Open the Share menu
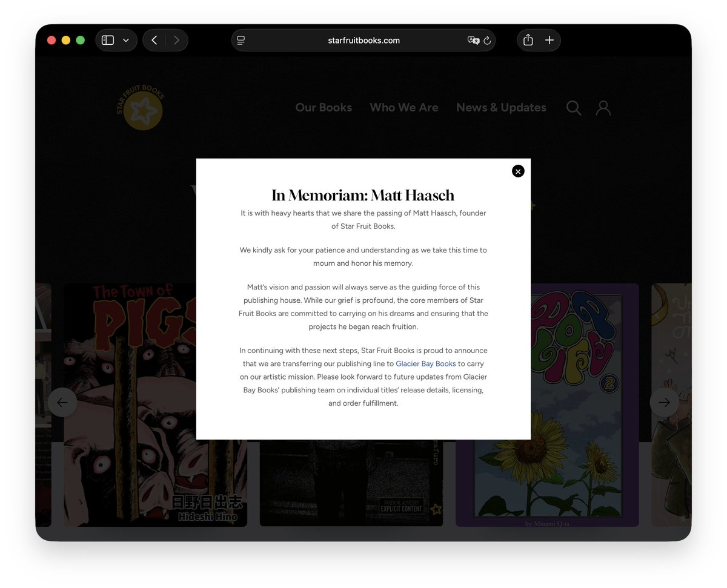The image size is (727, 588). (x=528, y=41)
